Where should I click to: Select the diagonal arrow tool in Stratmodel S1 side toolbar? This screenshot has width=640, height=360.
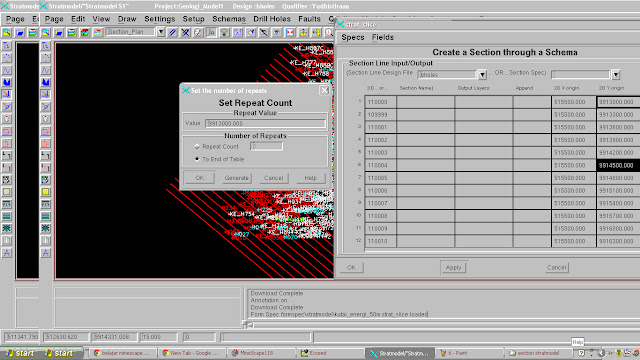(x=45, y=94)
